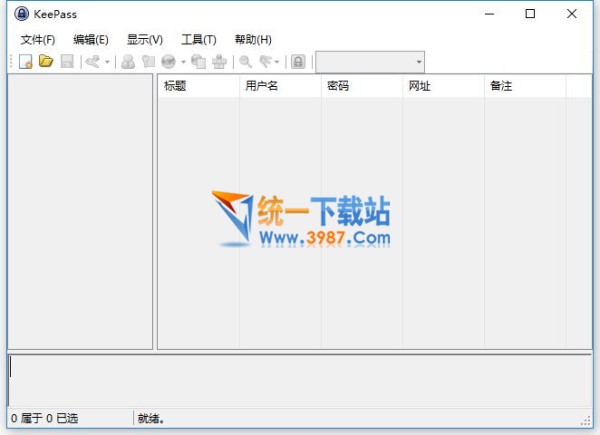Maximize the KeePass window
This screenshot has width=600, height=435.
(x=530, y=14)
